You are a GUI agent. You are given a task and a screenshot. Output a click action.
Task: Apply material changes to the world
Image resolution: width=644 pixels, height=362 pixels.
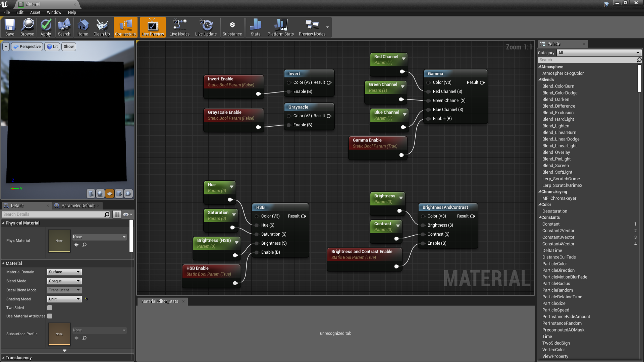pos(46,27)
